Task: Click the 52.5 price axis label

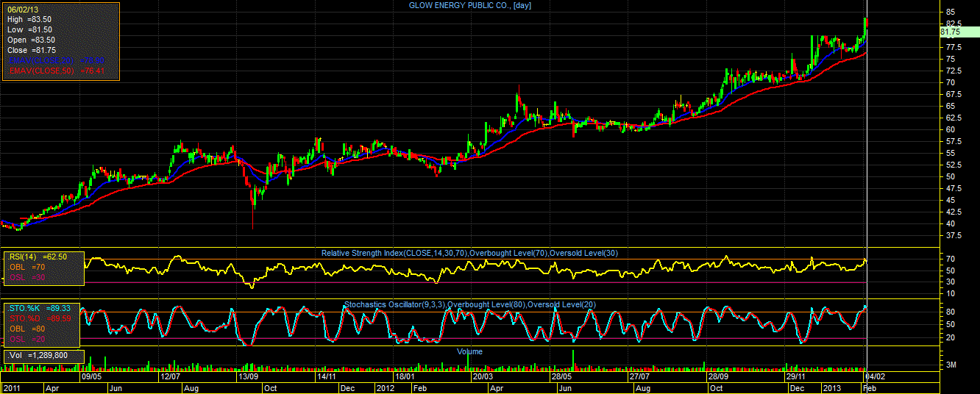Action: [x=954, y=165]
